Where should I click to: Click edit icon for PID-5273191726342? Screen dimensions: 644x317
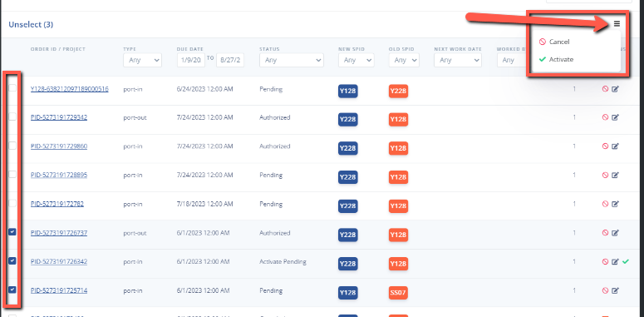click(615, 261)
